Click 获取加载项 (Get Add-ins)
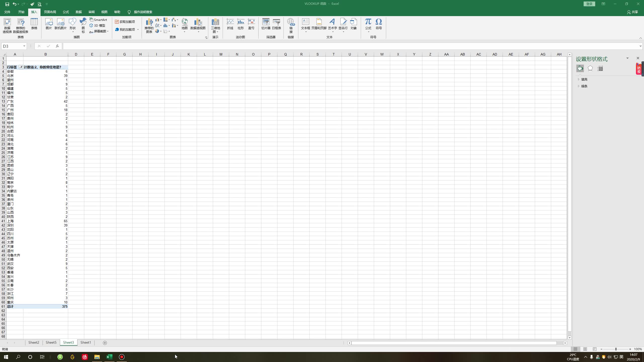 [x=125, y=22]
